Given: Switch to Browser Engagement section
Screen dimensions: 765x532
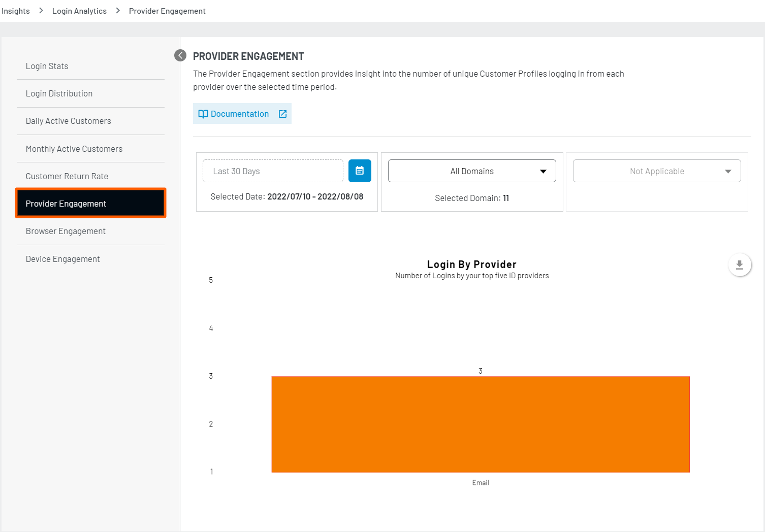Looking at the screenshot, I should (x=66, y=231).
